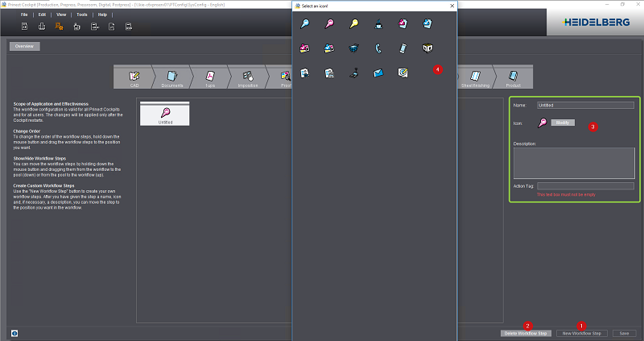Choose the yellow pin icon in the icon dialog

[x=354, y=24]
